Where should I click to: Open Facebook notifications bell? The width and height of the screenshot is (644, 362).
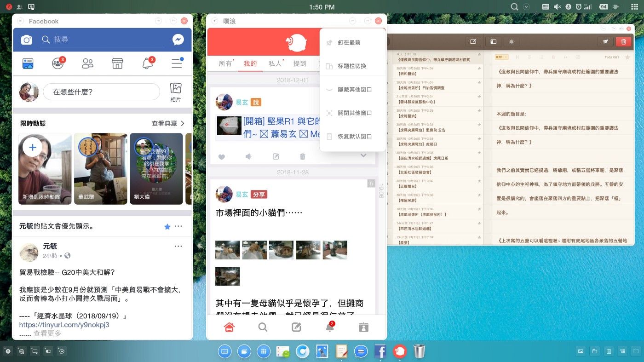pos(148,63)
